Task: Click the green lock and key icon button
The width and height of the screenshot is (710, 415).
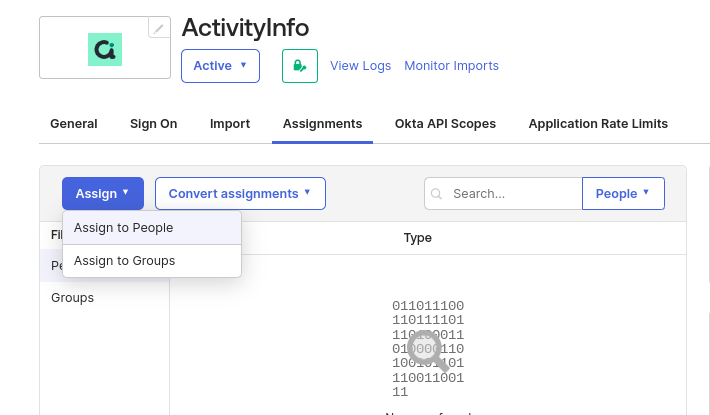Action: [x=300, y=66]
